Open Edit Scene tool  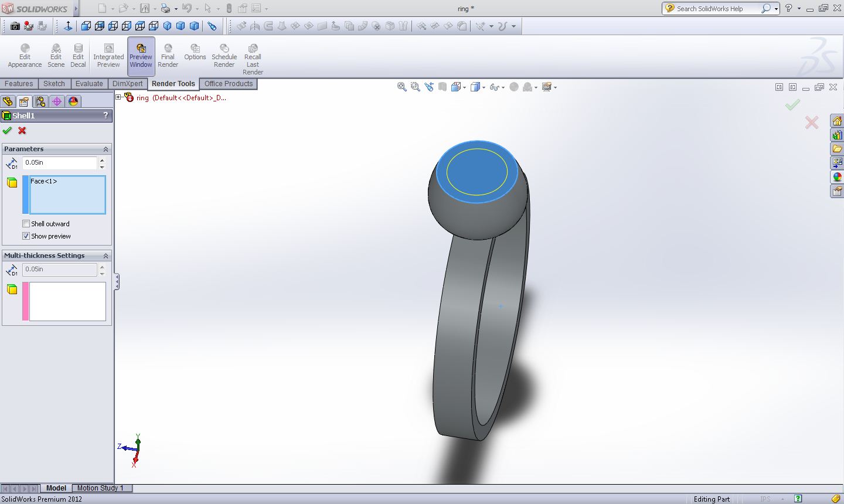(x=56, y=56)
